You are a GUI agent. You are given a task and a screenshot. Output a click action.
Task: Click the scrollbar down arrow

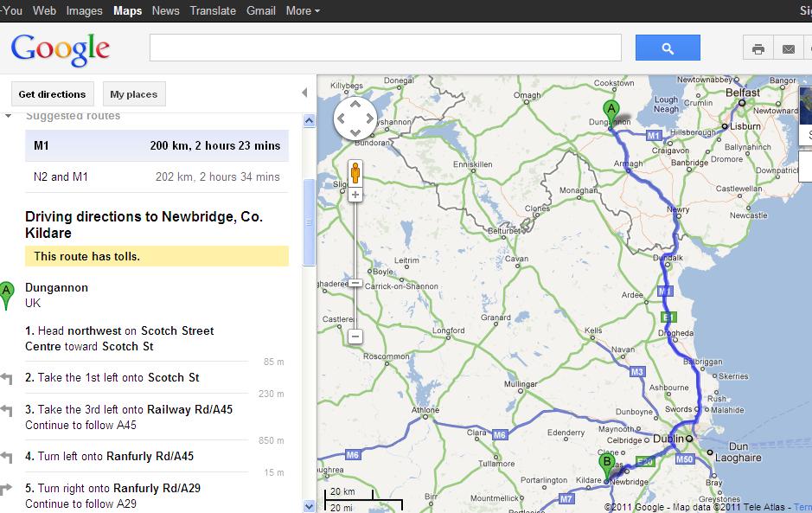[x=310, y=506]
